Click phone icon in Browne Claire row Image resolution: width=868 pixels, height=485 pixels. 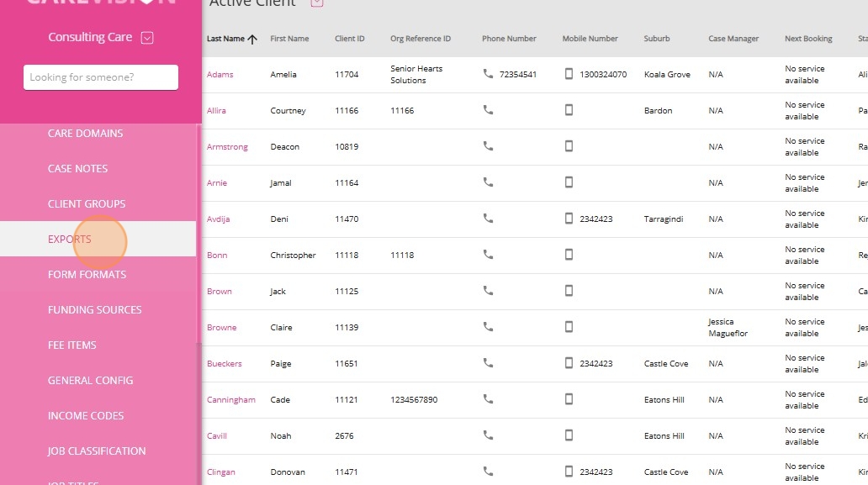(x=488, y=326)
